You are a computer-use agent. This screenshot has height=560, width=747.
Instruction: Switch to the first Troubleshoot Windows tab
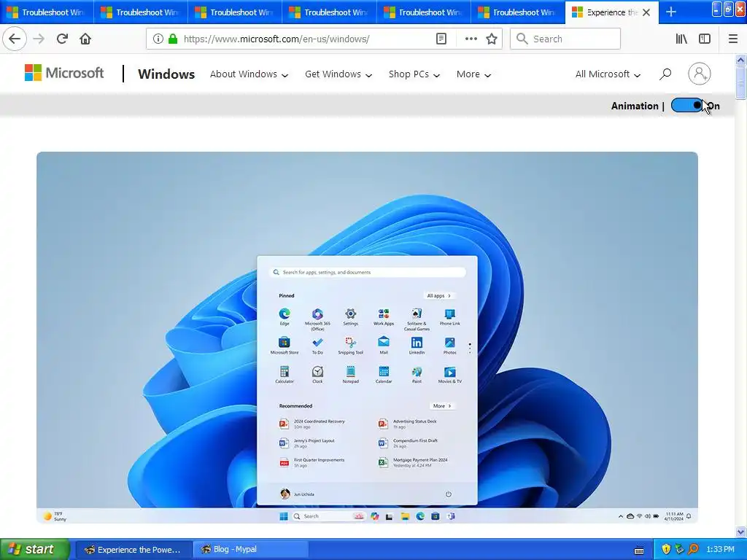coord(47,12)
